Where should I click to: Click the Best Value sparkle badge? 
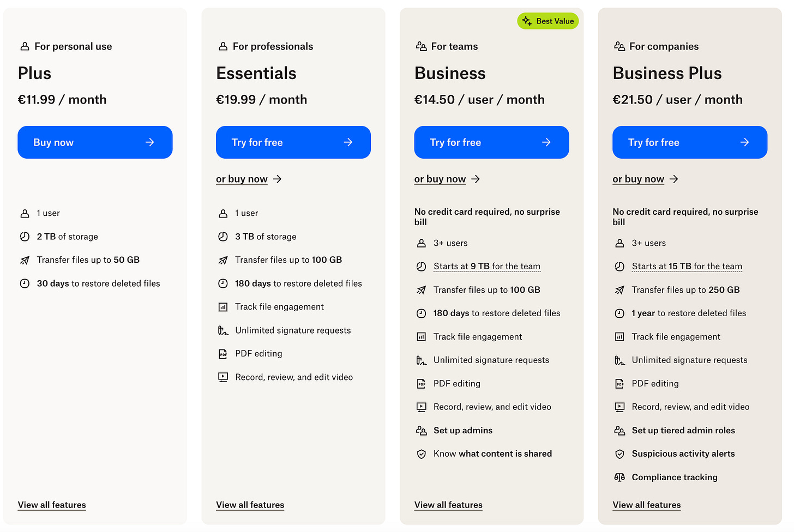(548, 21)
